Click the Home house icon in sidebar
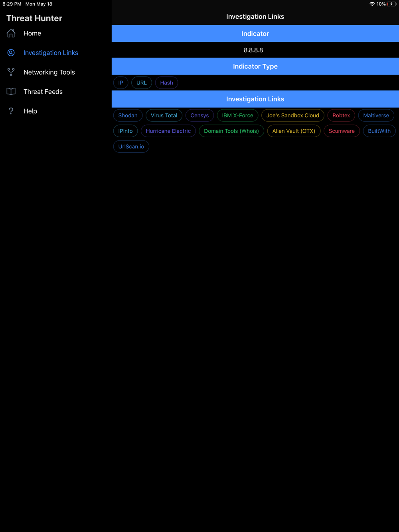Screen dimensions: 399x532 tap(11, 33)
